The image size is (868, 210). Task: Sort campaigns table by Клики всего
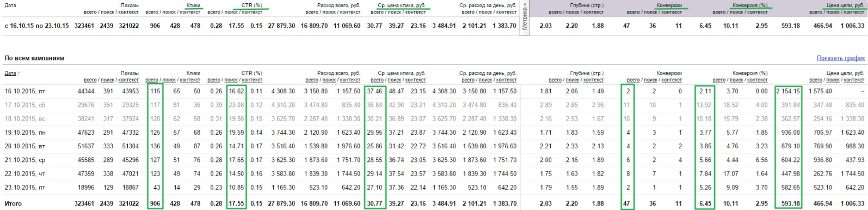(152, 80)
